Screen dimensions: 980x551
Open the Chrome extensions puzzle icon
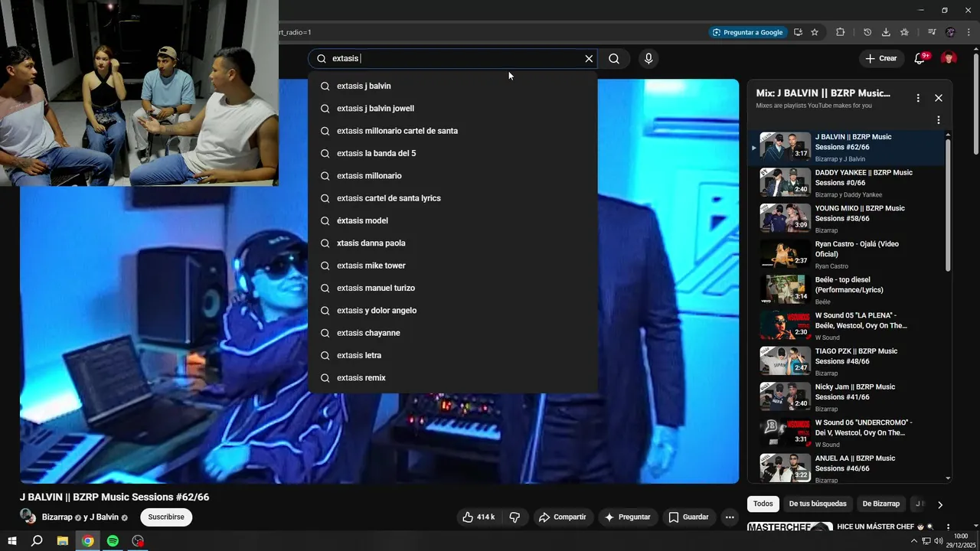tap(841, 32)
